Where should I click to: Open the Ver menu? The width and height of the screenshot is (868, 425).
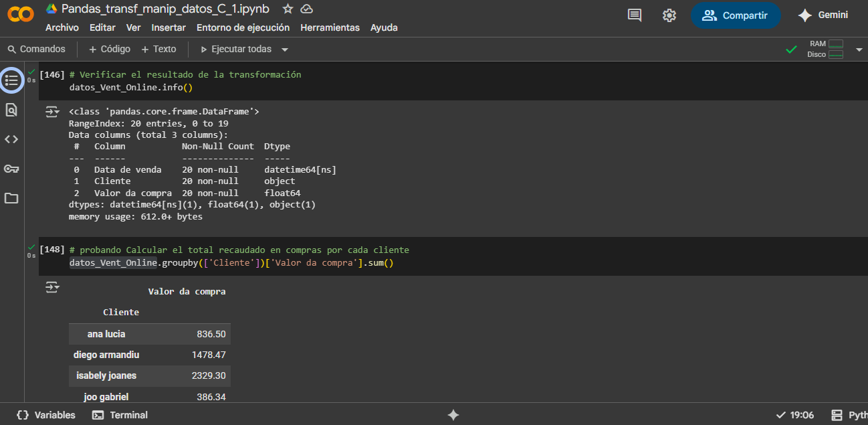[134, 27]
